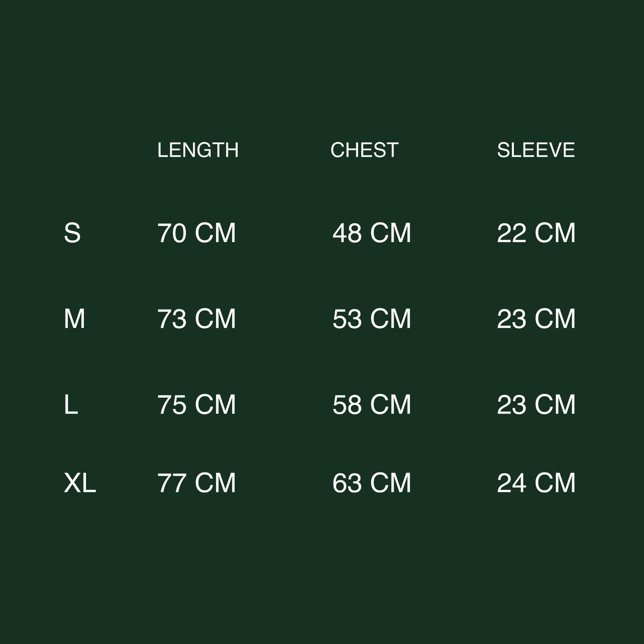Click the 75 CM length value
This screenshot has height=644, width=644.
pos(197,405)
